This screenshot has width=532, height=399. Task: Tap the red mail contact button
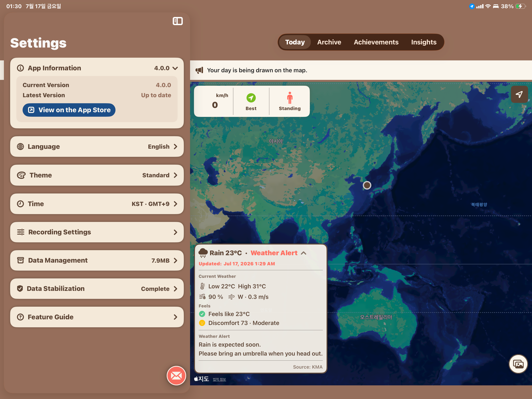point(176,375)
